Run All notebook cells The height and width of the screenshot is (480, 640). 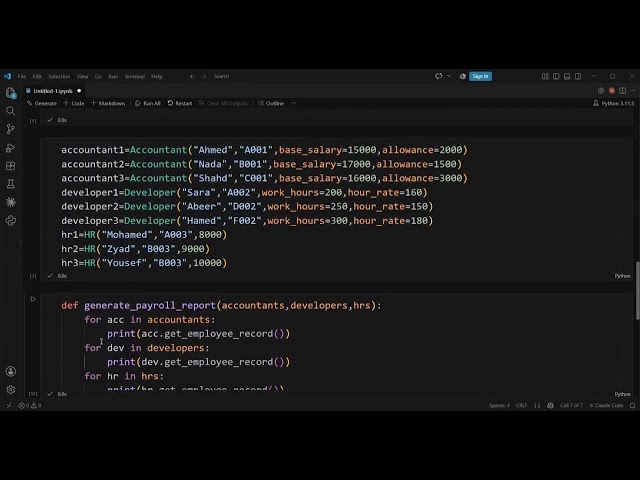[x=148, y=103]
